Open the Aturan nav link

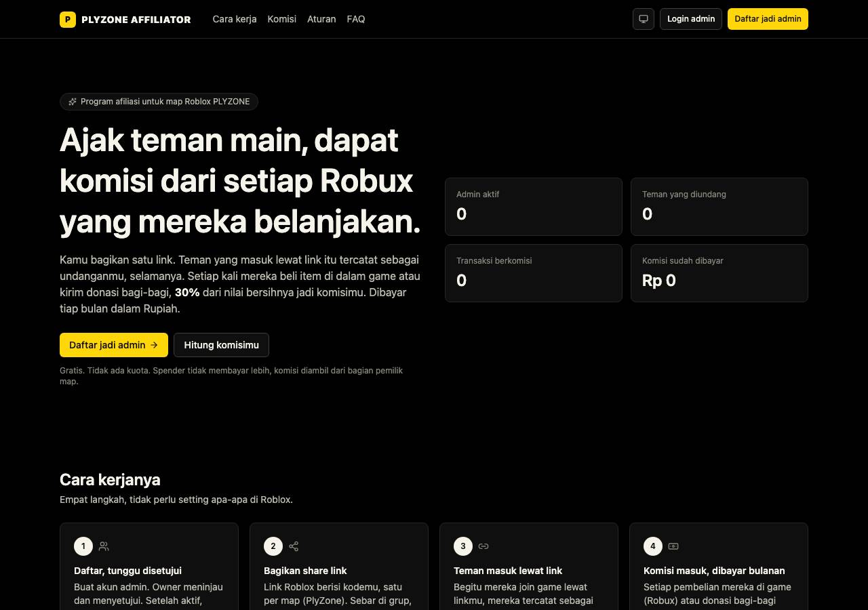pos(321,19)
